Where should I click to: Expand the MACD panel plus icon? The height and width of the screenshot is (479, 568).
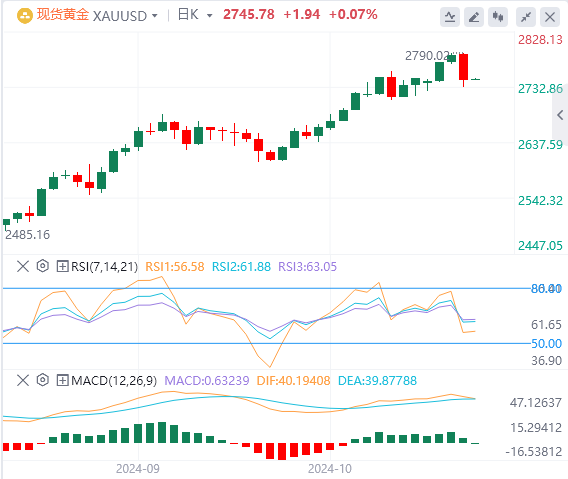tap(62, 380)
